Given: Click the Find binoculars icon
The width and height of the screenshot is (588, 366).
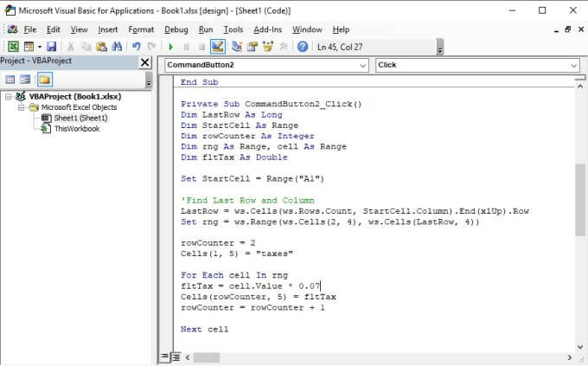Looking at the screenshot, I should (x=118, y=46).
